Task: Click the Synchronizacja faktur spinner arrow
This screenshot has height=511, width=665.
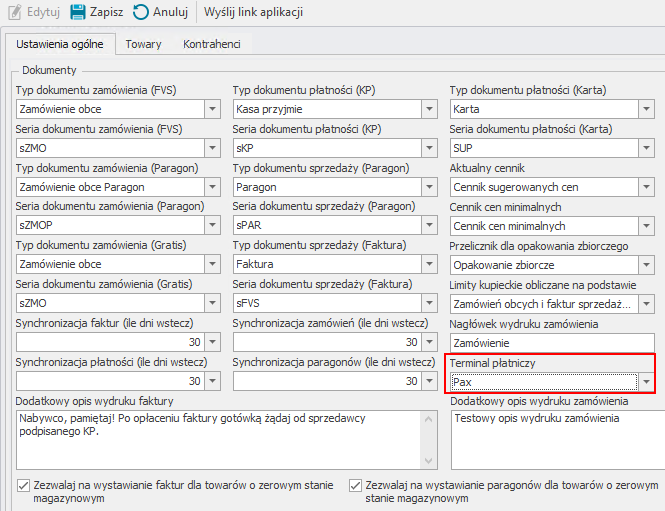Action: [212, 342]
